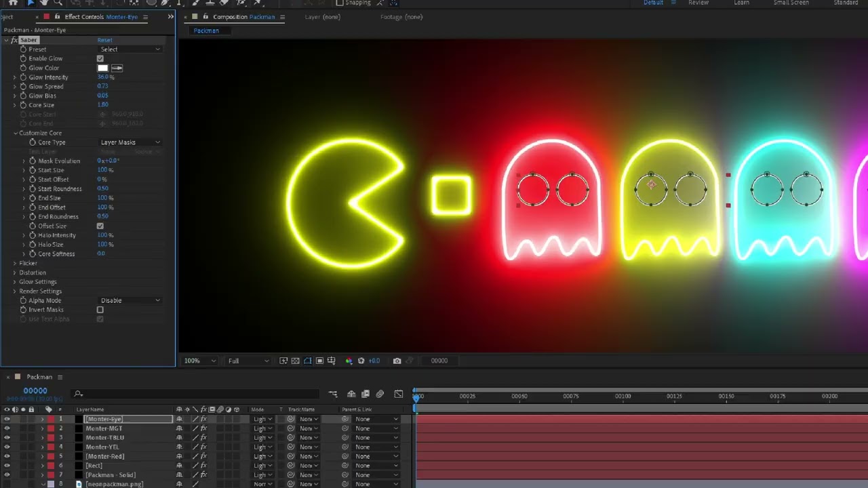Show channel and color management settings
This screenshot has height=488, width=868.
349,361
